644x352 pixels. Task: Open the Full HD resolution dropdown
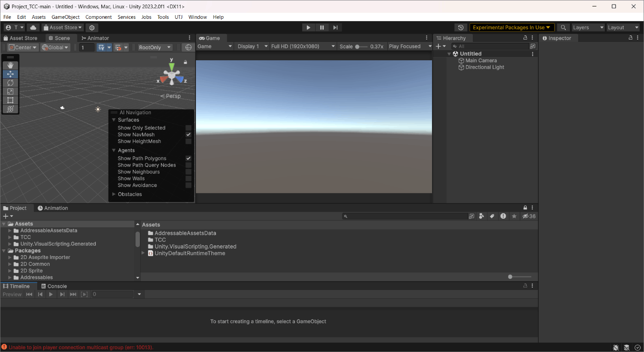(303, 46)
